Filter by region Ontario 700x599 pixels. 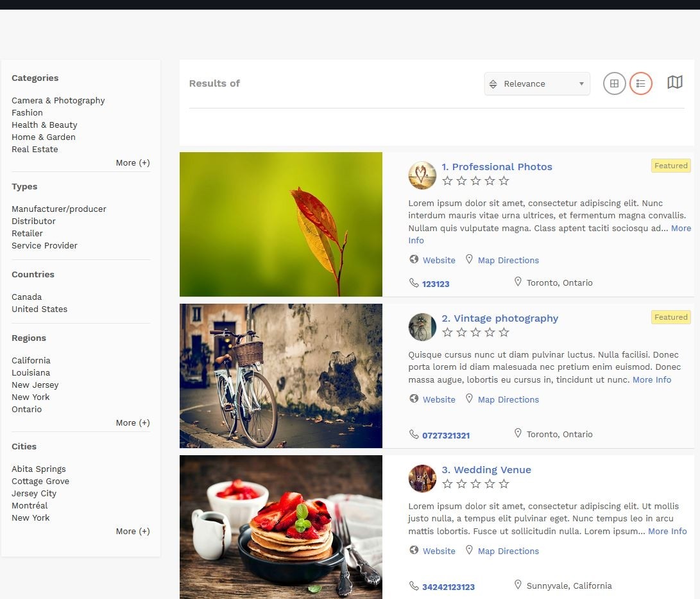click(27, 409)
